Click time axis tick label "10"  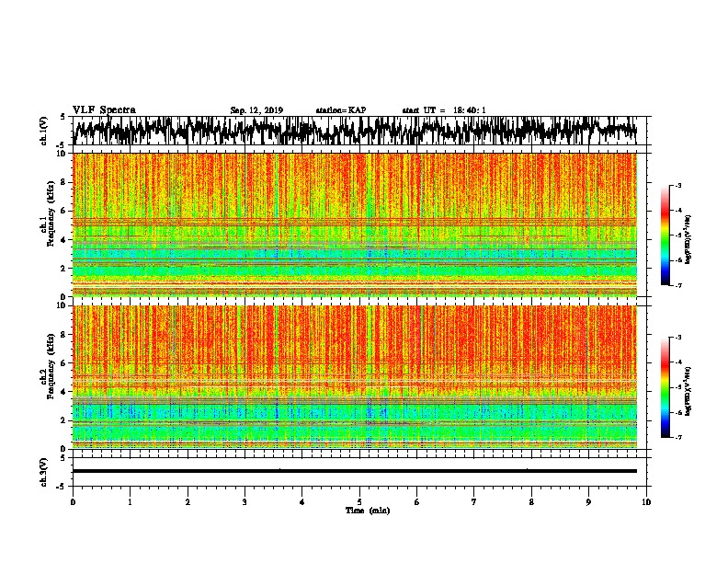click(x=646, y=502)
